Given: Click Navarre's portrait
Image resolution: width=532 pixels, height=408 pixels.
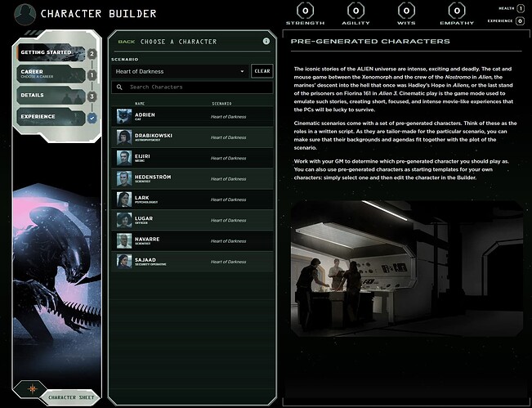Looking at the screenshot, I should click(x=124, y=240).
